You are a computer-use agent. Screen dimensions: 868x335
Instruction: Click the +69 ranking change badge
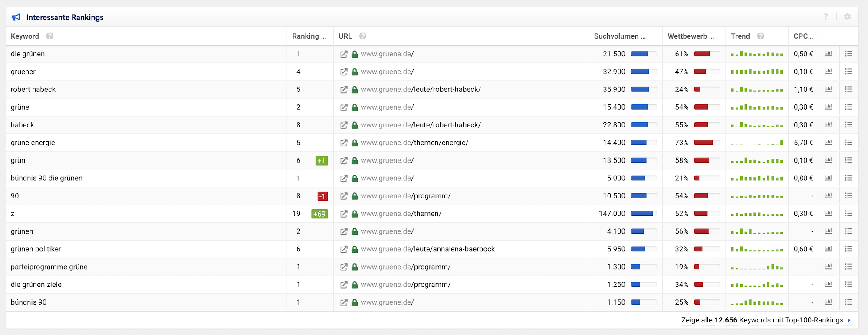319,214
